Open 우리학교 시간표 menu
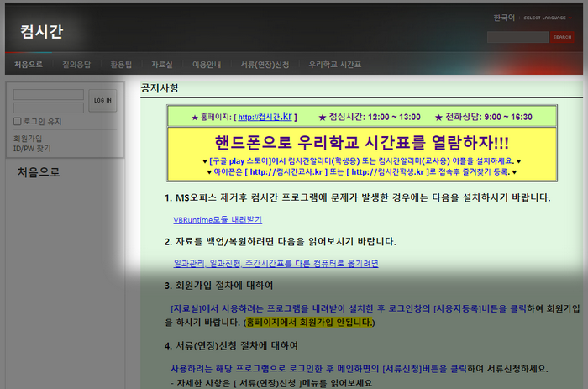 pos(334,65)
